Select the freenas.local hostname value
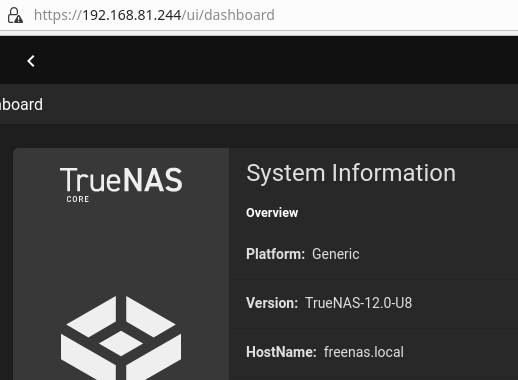518x380 pixels. 364,352
